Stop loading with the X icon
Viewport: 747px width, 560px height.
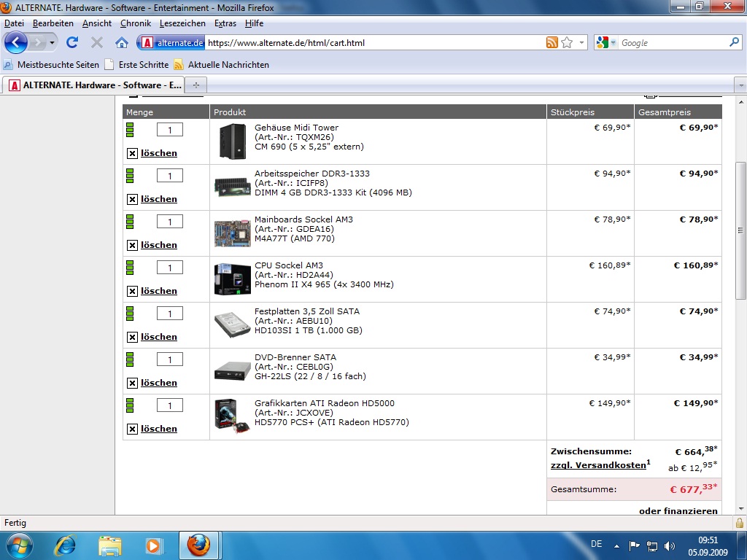[x=97, y=43]
